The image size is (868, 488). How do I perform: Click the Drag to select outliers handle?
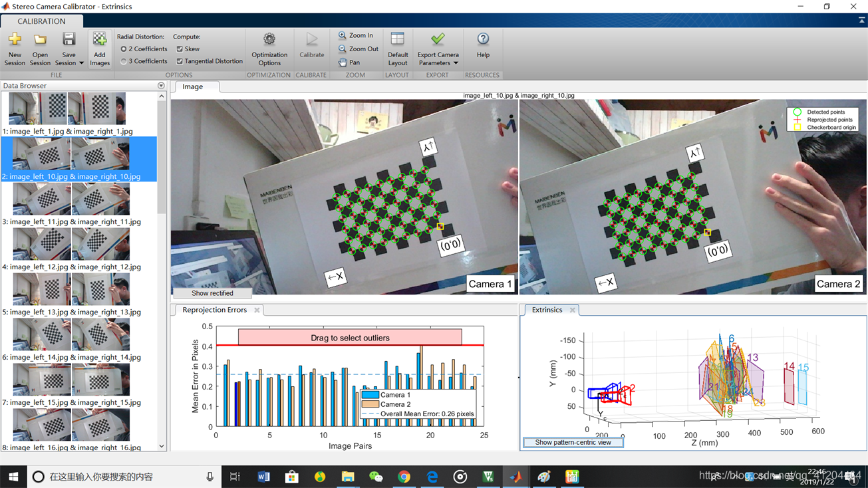pos(350,338)
